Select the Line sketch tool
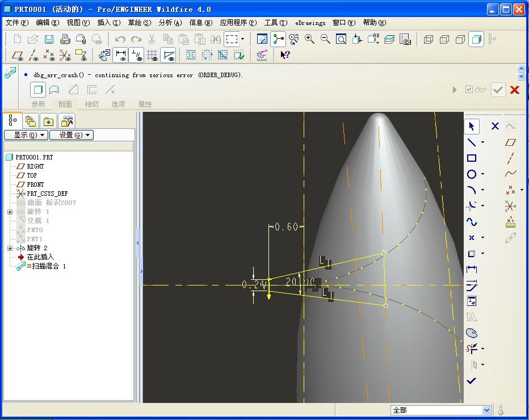Viewport: 529px width, 420px height. click(471, 142)
